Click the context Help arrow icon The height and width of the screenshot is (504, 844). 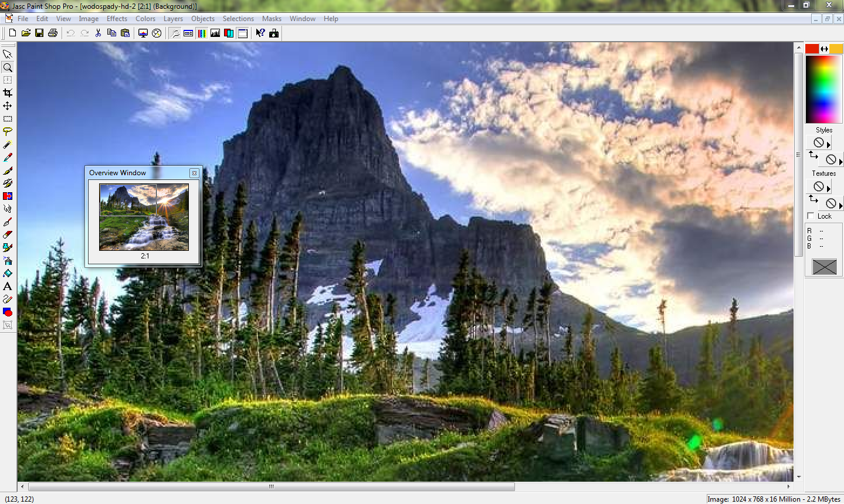coord(260,33)
